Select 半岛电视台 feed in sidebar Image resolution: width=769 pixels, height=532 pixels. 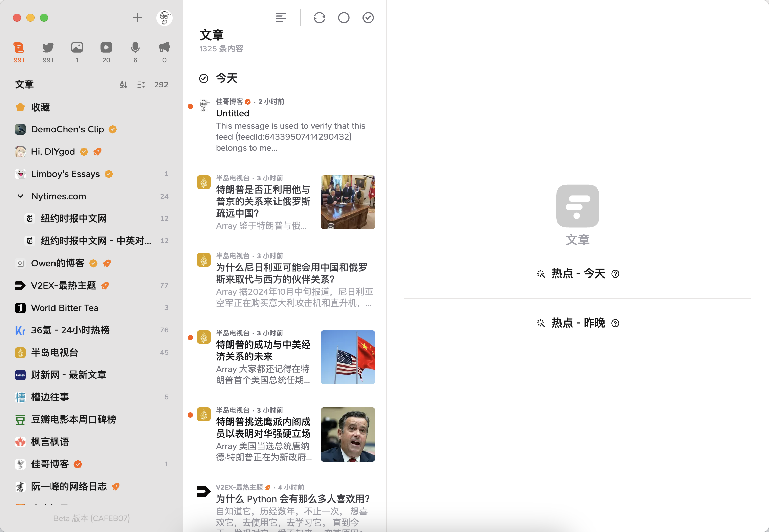tap(91, 353)
